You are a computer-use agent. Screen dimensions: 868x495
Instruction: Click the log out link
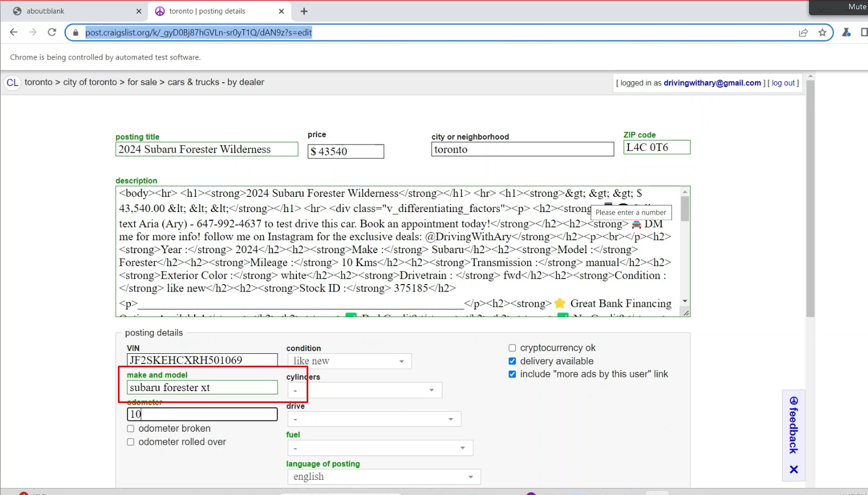(x=783, y=83)
